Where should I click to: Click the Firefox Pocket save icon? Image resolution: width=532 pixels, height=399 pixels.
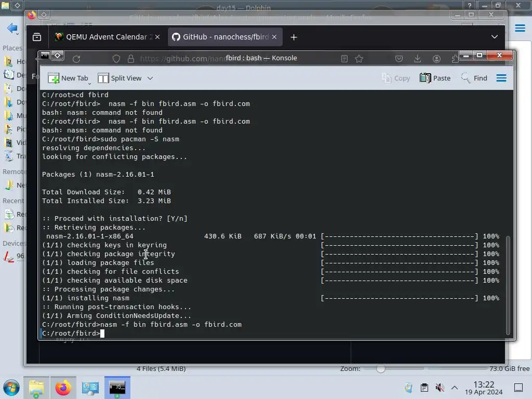pos(399,59)
